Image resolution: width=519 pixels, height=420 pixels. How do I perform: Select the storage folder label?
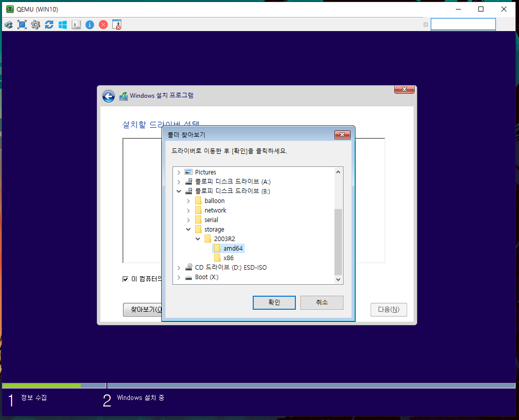(214, 229)
